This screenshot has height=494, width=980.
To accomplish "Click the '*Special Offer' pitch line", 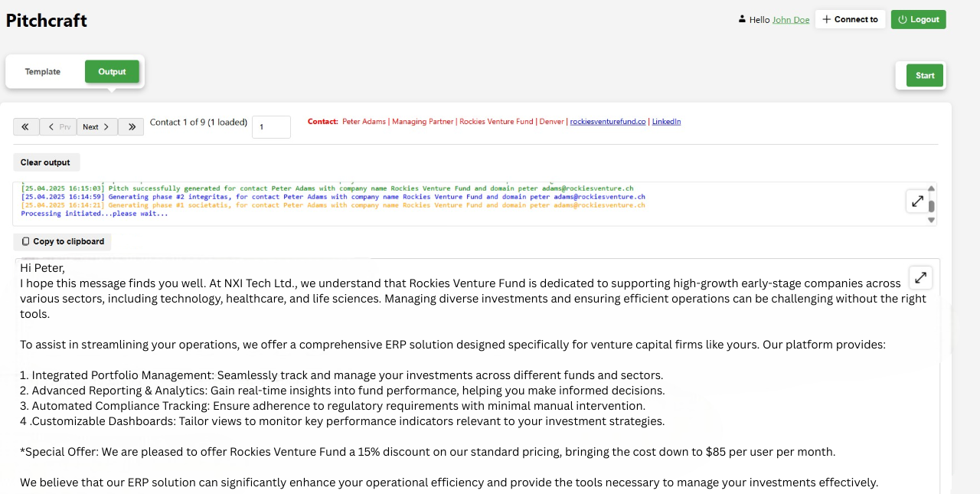I will [428, 452].
